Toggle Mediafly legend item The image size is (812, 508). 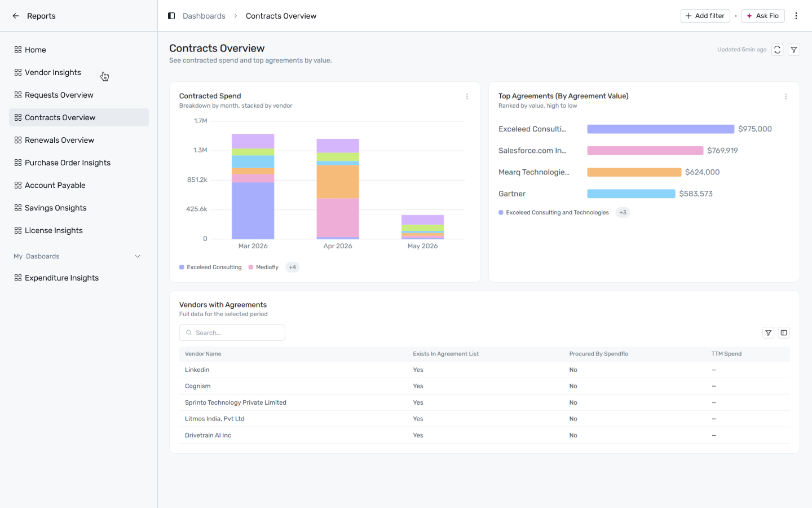pyautogui.click(x=263, y=268)
